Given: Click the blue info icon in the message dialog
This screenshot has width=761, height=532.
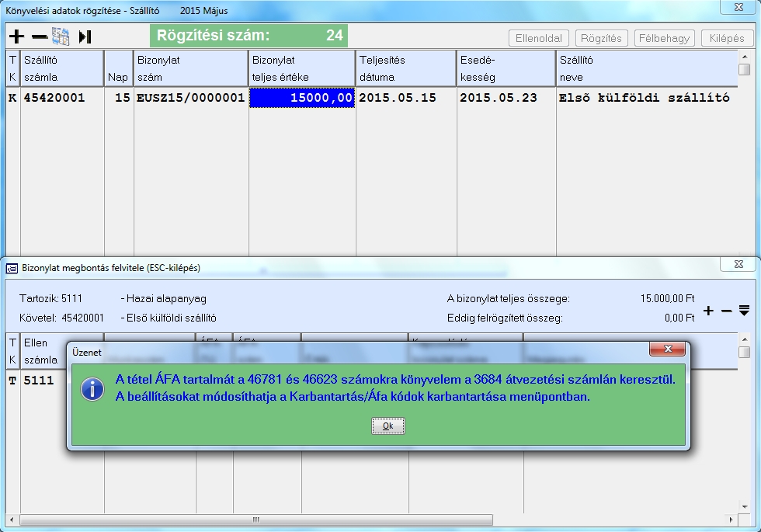Looking at the screenshot, I should pos(92,388).
